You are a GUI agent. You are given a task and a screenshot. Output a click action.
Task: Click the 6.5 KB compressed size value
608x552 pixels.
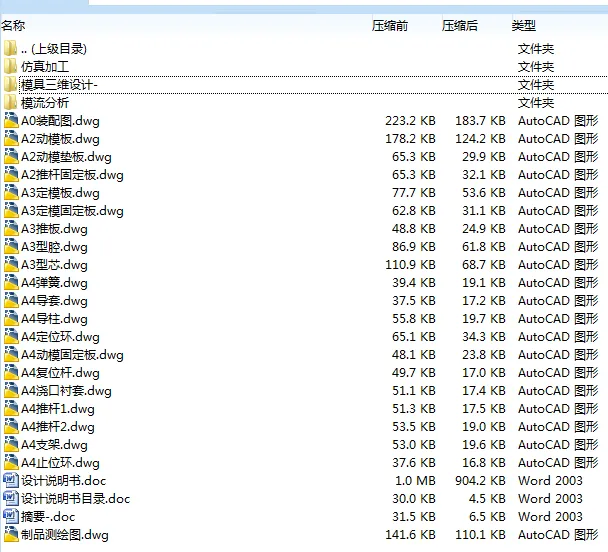pyautogui.click(x=487, y=517)
